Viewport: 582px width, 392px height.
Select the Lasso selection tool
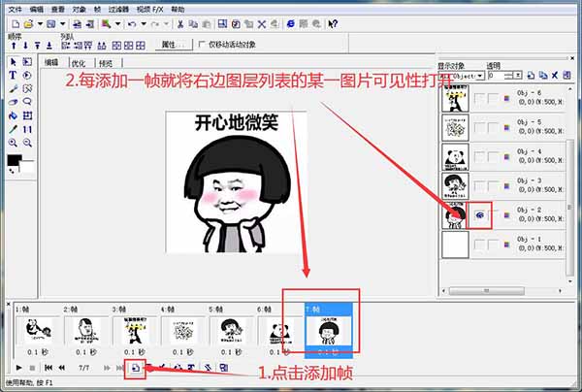pyautogui.click(x=27, y=102)
